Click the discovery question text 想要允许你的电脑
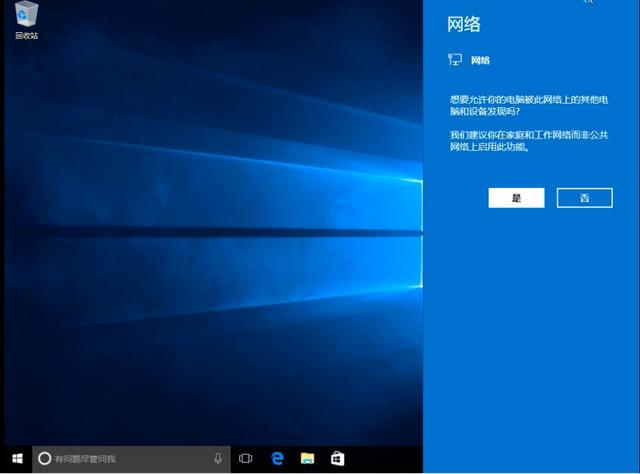The image size is (640, 474). [529, 105]
